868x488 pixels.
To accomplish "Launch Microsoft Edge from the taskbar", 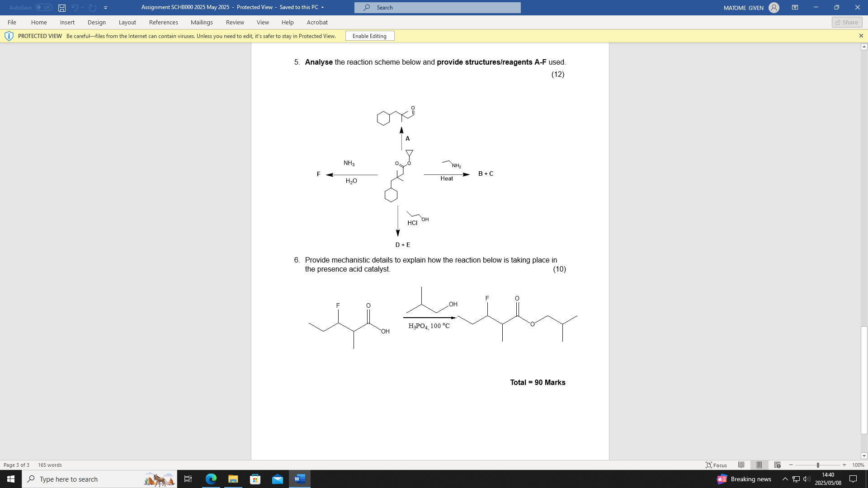I will click(211, 479).
